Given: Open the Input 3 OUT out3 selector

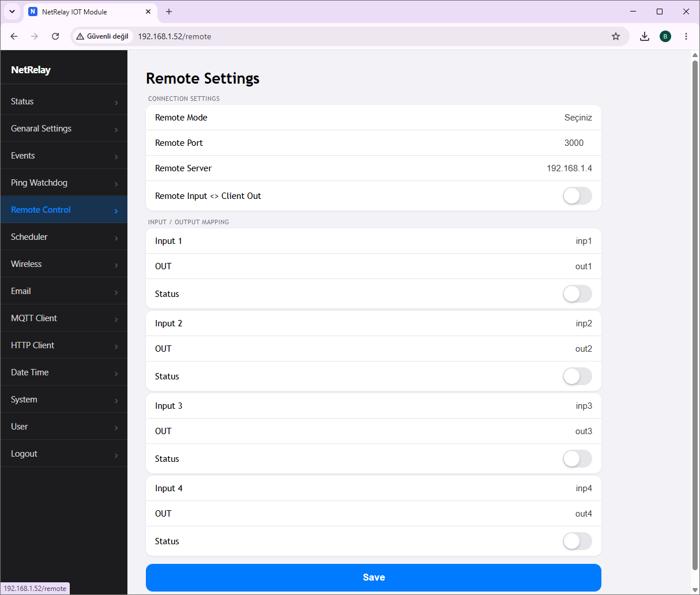Looking at the screenshot, I should tap(584, 431).
